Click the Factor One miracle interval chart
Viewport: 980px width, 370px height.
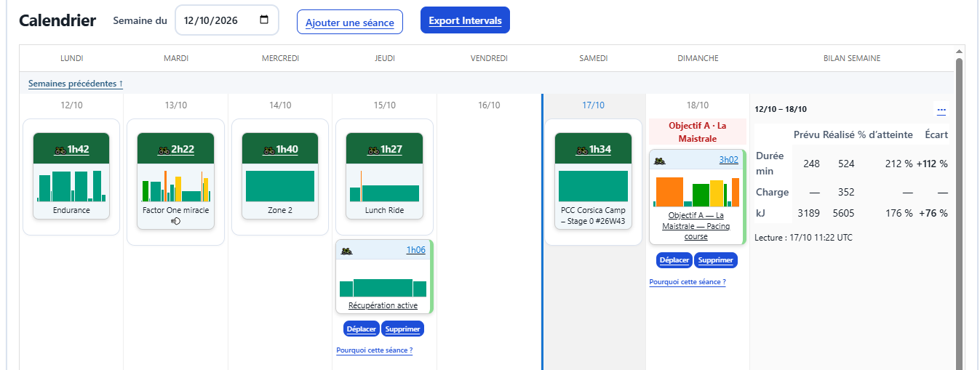pos(175,185)
